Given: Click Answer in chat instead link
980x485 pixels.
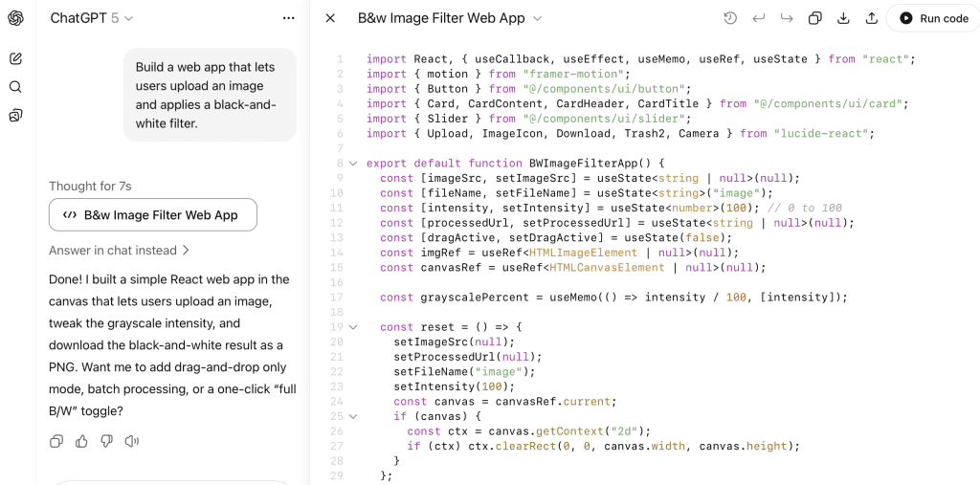Looking at the screenshot, I should tap(119, 251).
